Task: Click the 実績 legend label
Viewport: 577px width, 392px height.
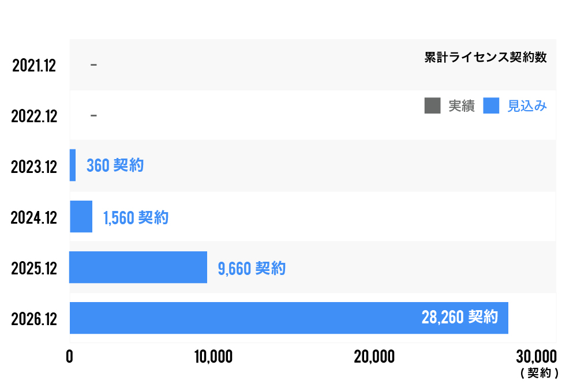Action: (x=462, y=106)
